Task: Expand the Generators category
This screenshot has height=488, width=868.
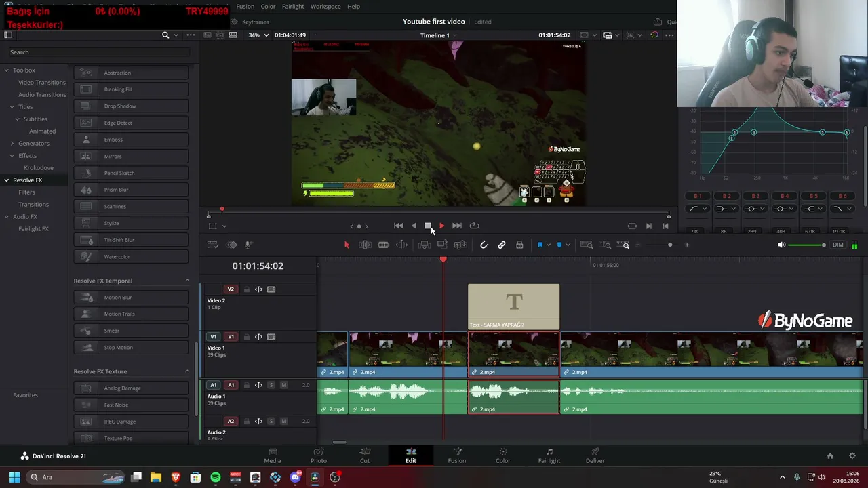Action: [x=12, y=144]
